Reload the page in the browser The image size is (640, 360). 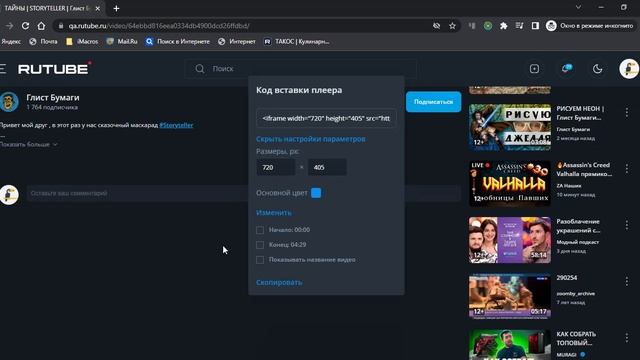coord(25,26)
